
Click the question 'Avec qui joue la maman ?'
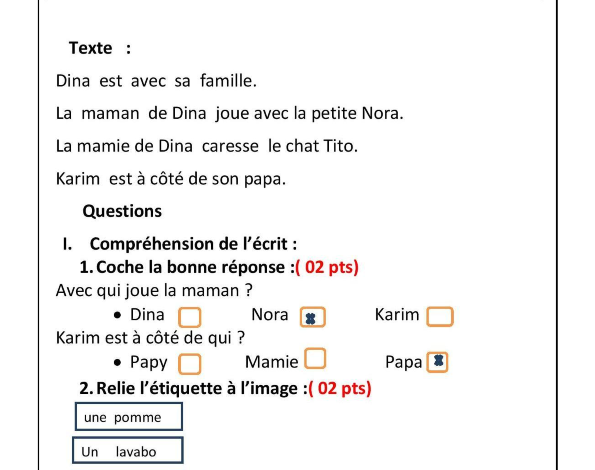[x=154, y=291]
